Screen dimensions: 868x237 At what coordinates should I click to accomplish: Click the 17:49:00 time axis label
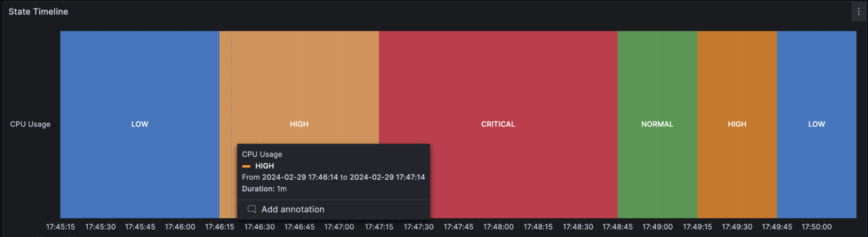coord(657,227)
